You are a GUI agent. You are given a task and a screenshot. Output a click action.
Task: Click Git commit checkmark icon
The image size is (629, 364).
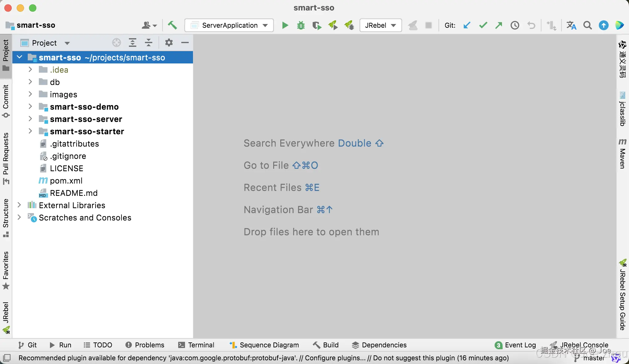(483, 25)
